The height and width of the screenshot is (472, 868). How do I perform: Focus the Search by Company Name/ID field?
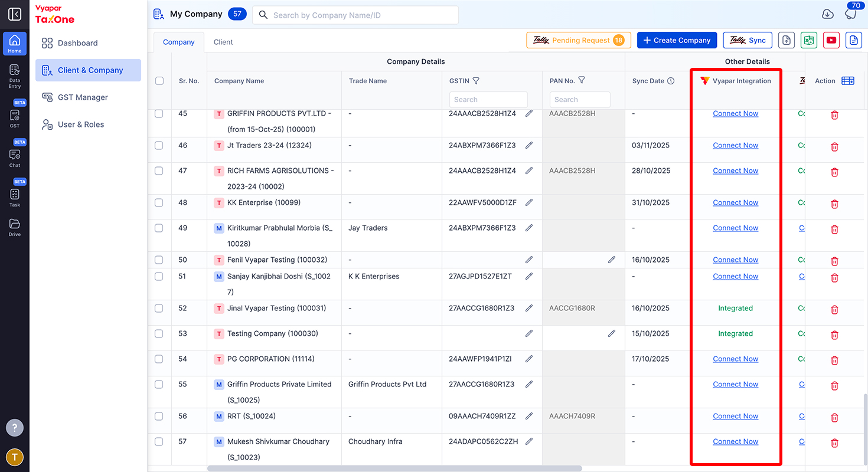point(355,15)
